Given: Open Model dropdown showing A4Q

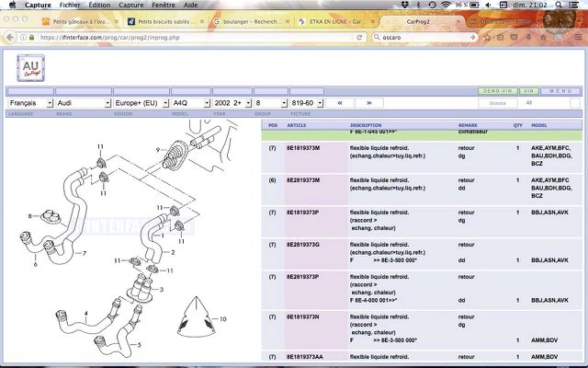Looking at the screenshot, I should (x=190, y=103).
